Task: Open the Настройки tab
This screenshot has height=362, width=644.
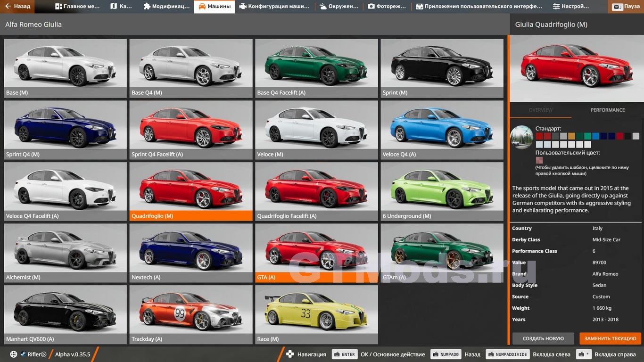Action: (x=571, y=7)
